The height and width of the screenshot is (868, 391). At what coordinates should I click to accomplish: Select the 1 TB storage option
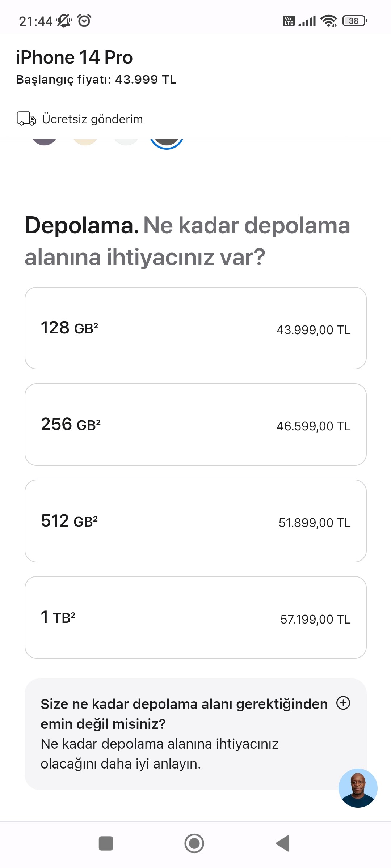point(195,617)
